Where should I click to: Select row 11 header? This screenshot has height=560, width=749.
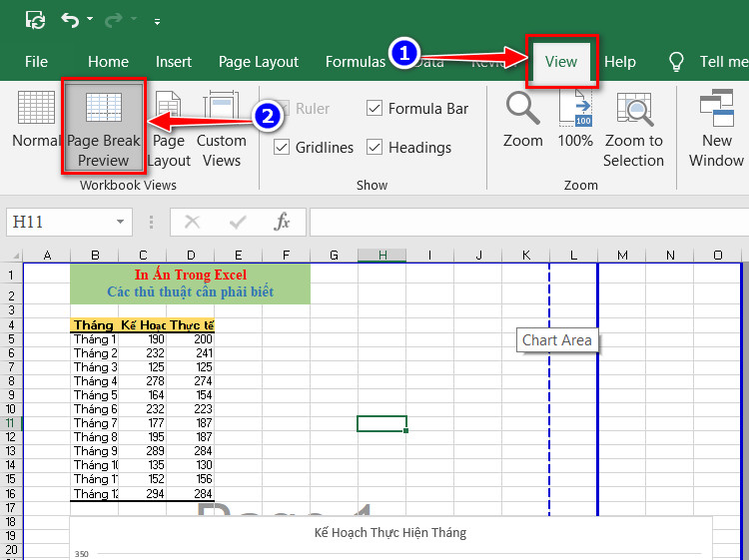click(11, 423)
